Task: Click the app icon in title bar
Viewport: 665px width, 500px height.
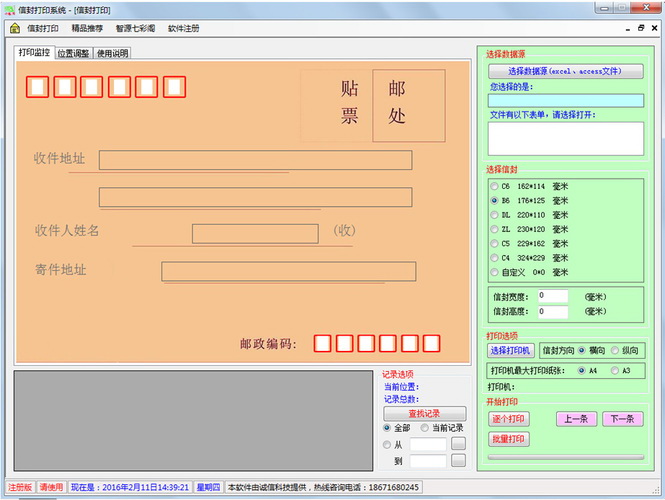Action: [10, 9]
